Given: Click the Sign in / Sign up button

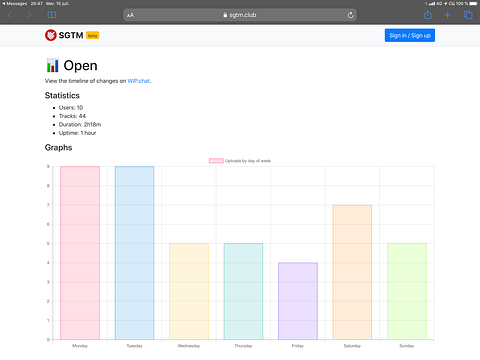Looking at the screenshot, I should click(x=410, y=35).
